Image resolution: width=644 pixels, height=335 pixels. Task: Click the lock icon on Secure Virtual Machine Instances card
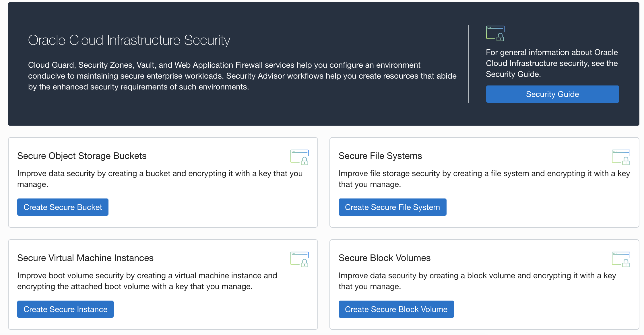coord(305,263)
